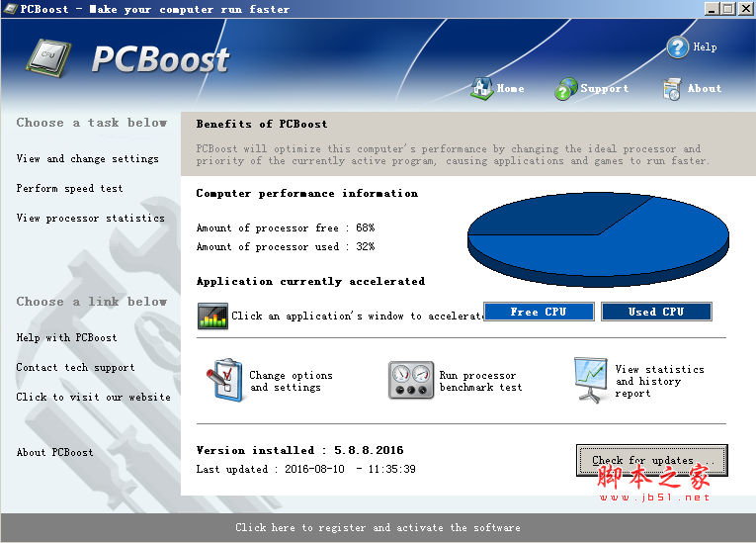The image size is (756, 543).
Task: Click the blue Help question mark icon
Action: (677, 47)
